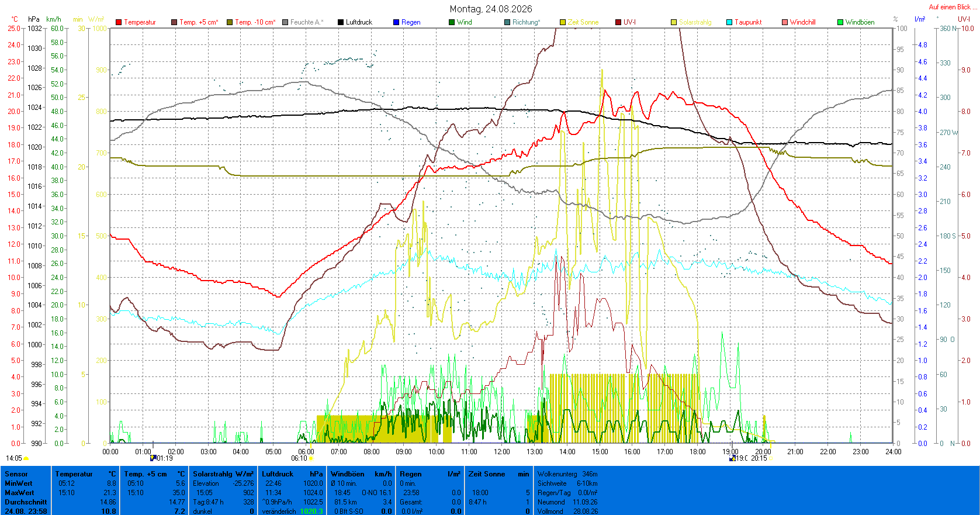Click the 'dunkel' status text

coord(203,511)
